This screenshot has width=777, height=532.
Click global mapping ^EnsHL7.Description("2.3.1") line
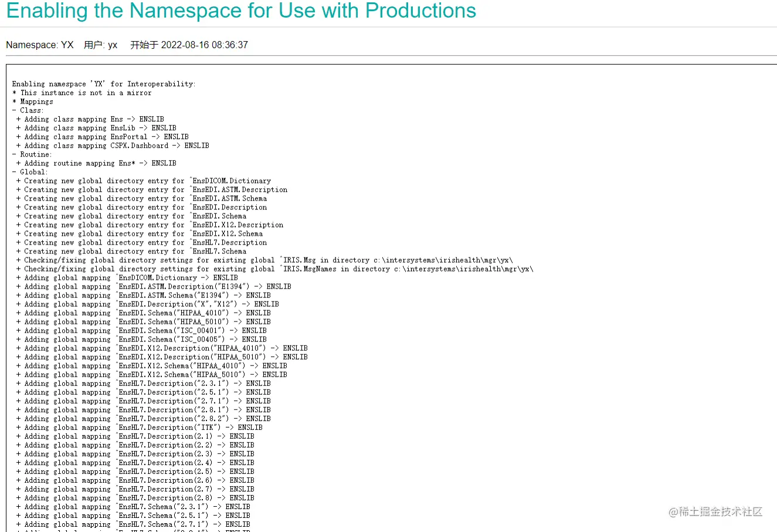click(x=144, y=383)
